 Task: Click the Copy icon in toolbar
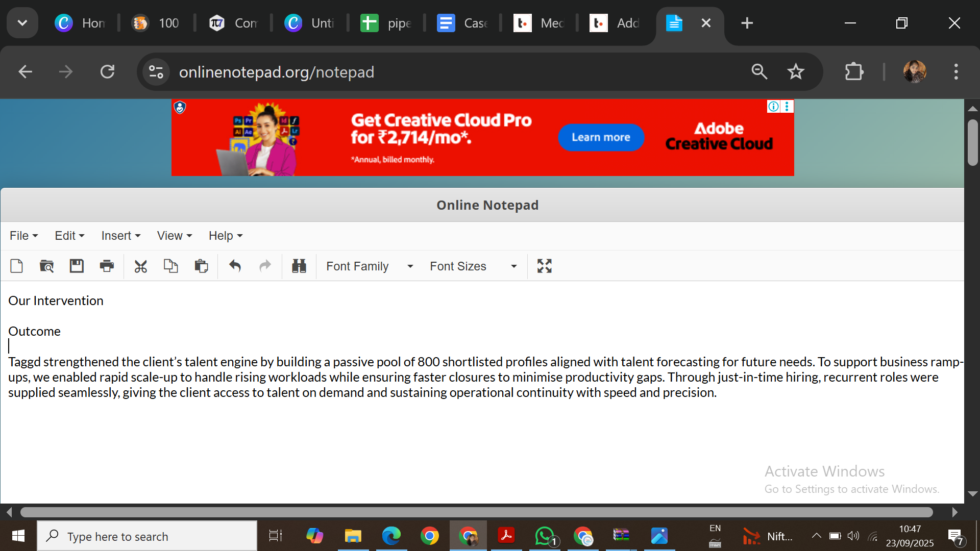tap(170, 266)
